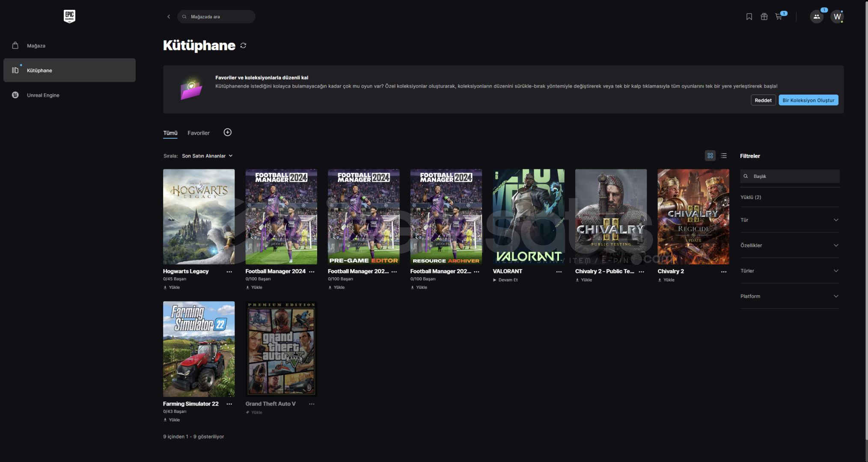The width and height of the screenshot is (868, 462).
Task: Click the Bir Koleksiyon Oluştur button
Action: 808,100
